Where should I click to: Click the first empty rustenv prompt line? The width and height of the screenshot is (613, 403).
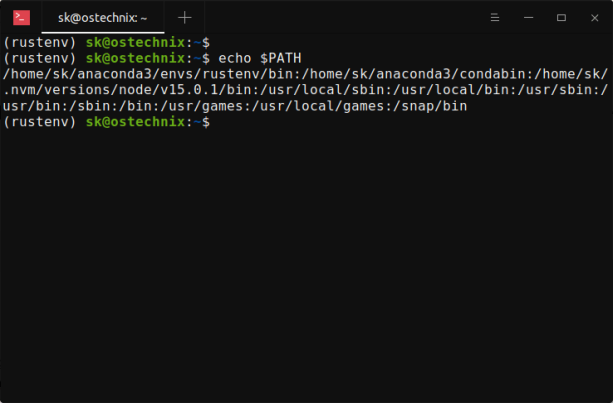(107, 42)
